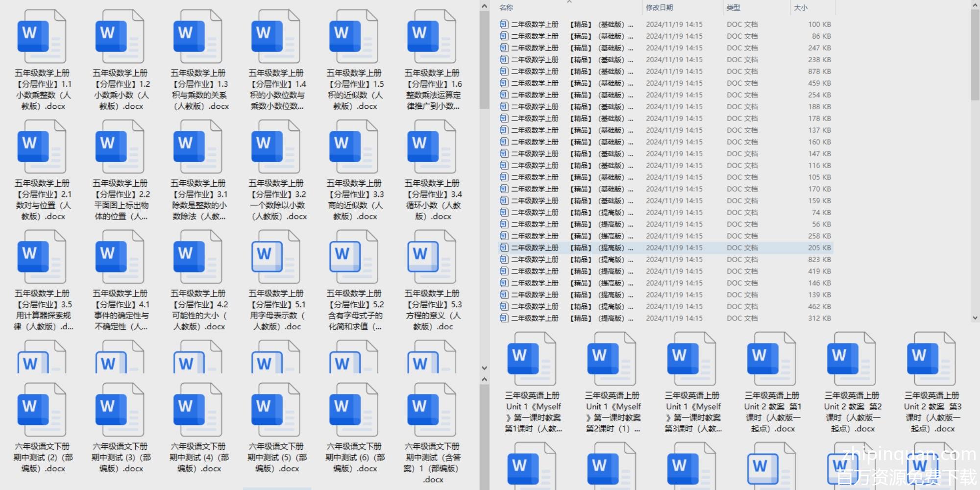The height and width of the screenshot is (490, 980).
Task: Click the sort arrow above the 名称 column
Action: [x=569, y=2]
